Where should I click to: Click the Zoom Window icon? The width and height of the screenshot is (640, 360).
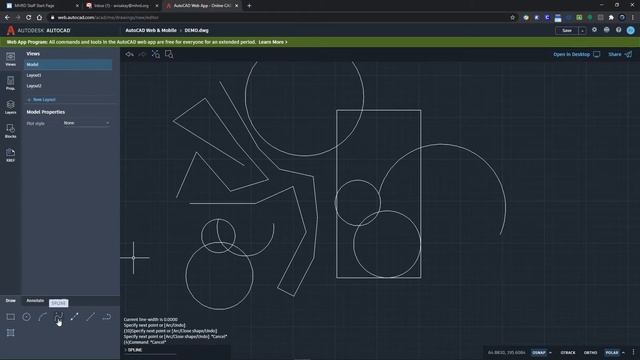tap(169, 54)
